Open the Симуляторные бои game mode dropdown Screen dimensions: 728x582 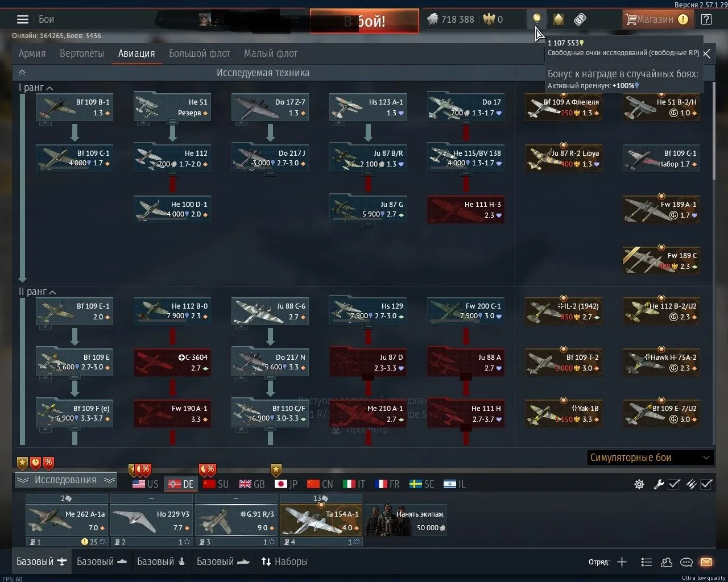650,458
